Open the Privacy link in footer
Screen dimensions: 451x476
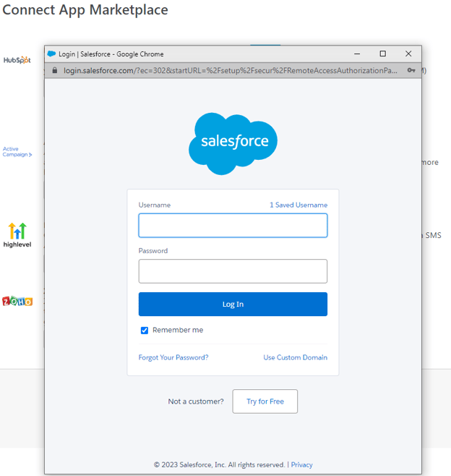[x=302, y=464]
